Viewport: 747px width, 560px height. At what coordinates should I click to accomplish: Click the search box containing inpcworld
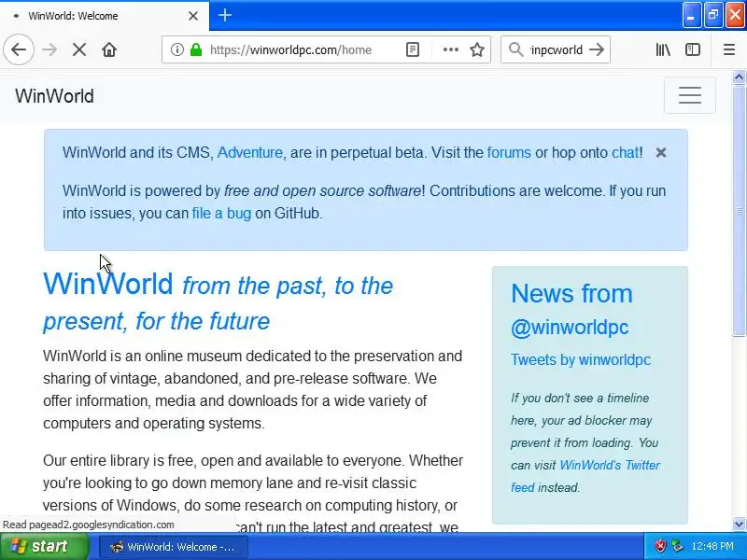pos(556,49)
